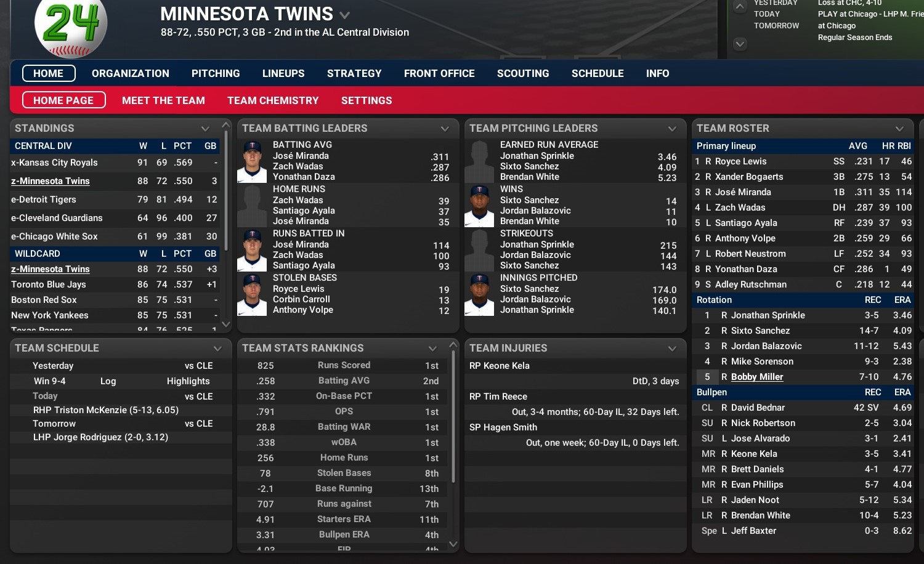Click RHP Triston McKenzie probable starter
Screen dimensions: 924x564
click(x=106, y=410)
